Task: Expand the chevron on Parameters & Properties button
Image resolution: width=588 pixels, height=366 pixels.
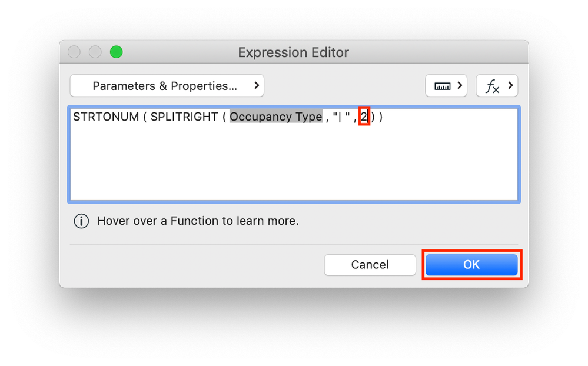Action: tap(257, 86)
